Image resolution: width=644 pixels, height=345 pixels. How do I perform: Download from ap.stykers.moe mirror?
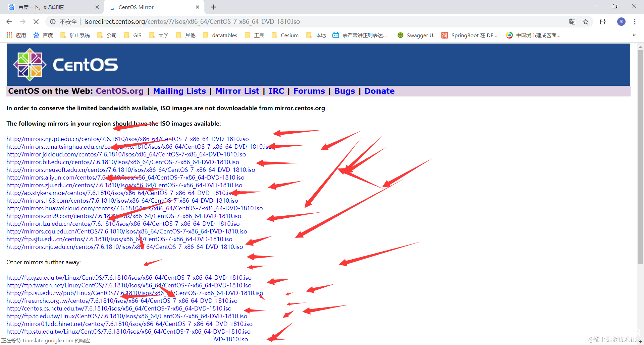[x=119, y=193]
